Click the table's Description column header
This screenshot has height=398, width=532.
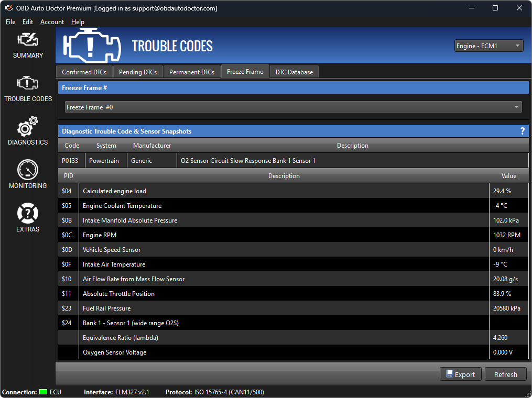pyautogui.click(x=284, y=176)
